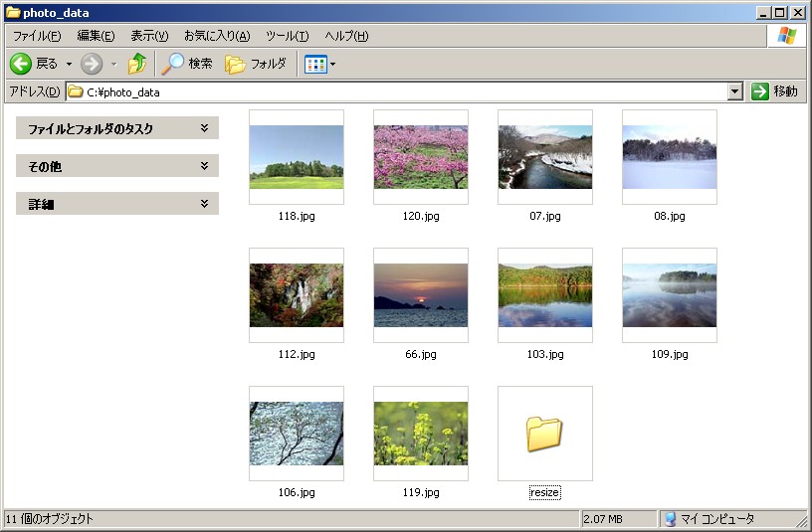Click the photo_data title bar folder icon
This screenshot has height=532, width=812.
12,12
